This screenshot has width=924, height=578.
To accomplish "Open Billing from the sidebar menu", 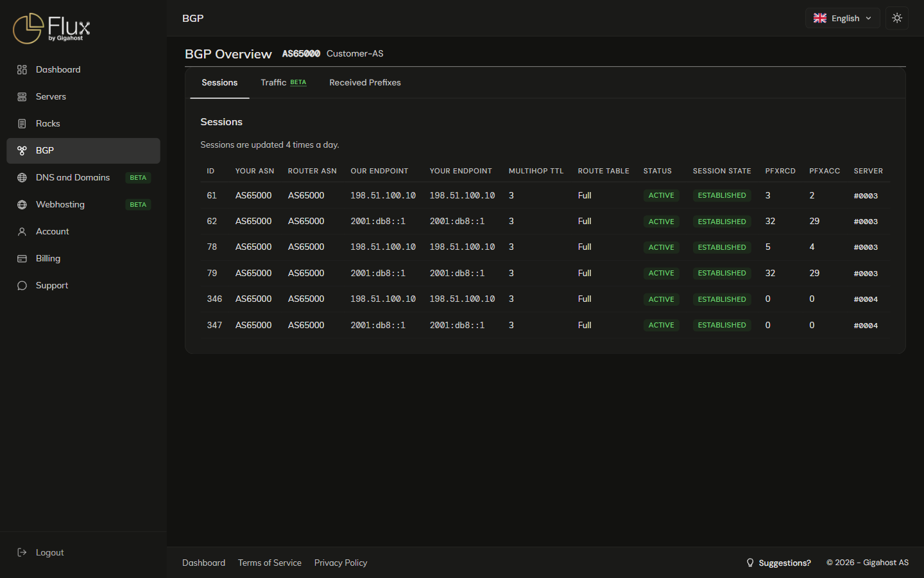I will click(83, 258).
